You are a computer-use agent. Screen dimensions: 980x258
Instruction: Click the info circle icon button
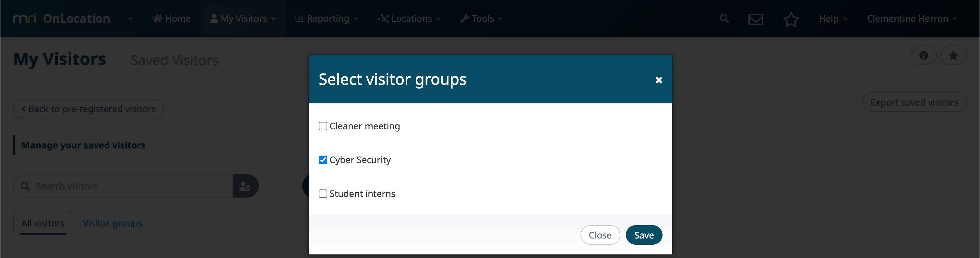pyautogui.click(x=924, y=55)
